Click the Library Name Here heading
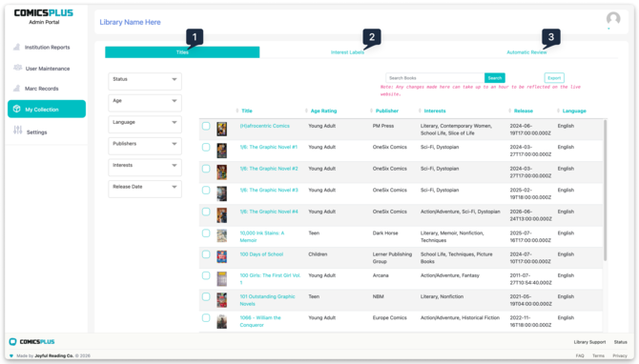Image resolution: width=639 pixels, height=364 pixels. tap(130, 22)
